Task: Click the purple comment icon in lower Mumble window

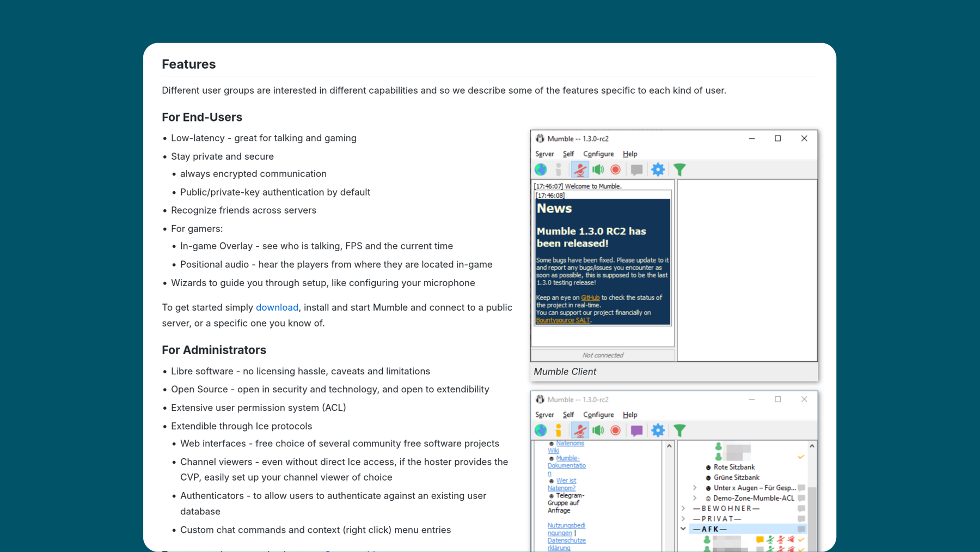Action: point(636,431)
